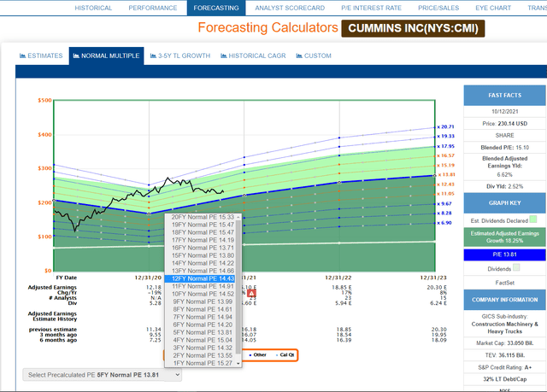
Task: Click the FactSet source label
Action: point(504,283)
